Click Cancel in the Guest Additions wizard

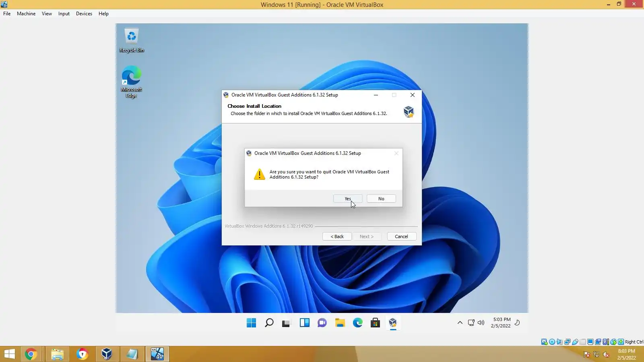(x=401, y=237)
